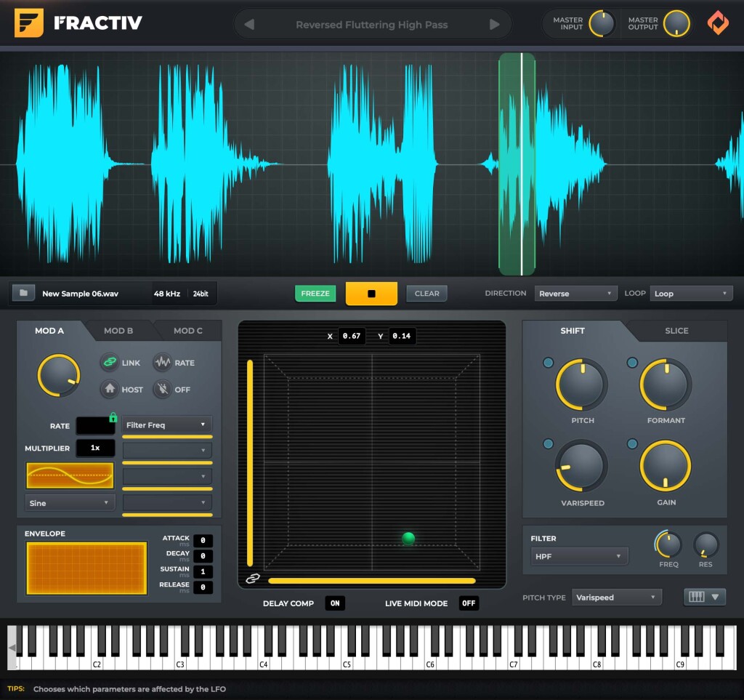Screen dimensions: 744x700
Task: Open the SLICE tab
Action: click(676, 331)
